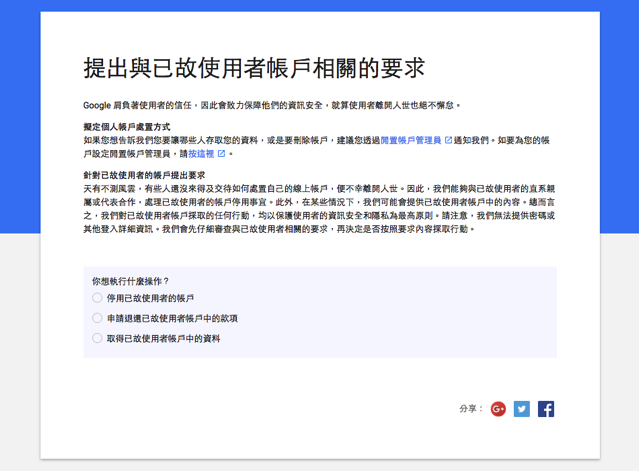
Task: Click the question text 你想執行什麼操作？
Action: (x=130, y=281)
